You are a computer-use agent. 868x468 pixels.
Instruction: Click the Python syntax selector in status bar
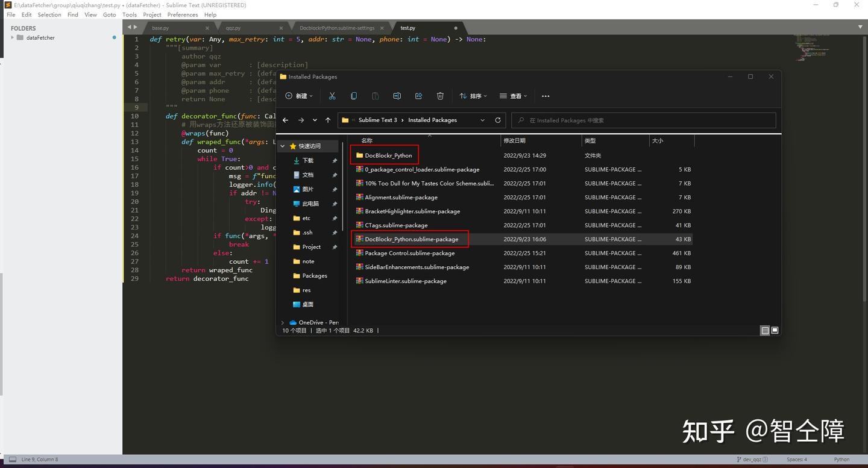841,460
